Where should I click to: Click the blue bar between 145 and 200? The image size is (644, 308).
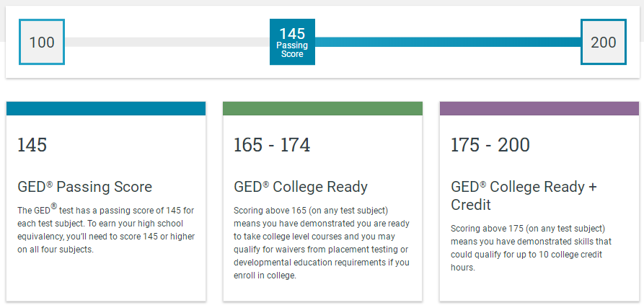[x=448, y=42]
